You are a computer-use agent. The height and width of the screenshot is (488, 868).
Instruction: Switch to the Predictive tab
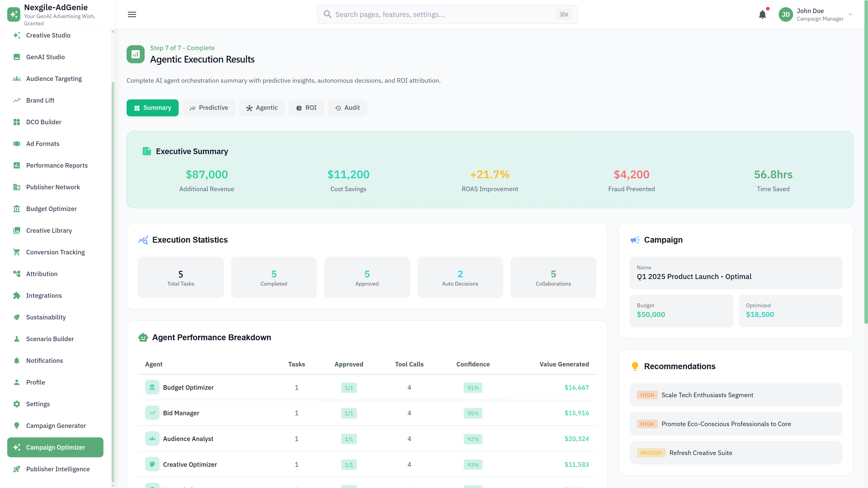click(x=209, y=108)
